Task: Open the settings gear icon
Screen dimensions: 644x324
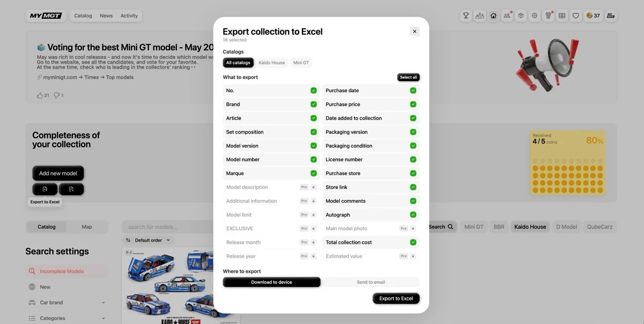Action: [535, 16]
